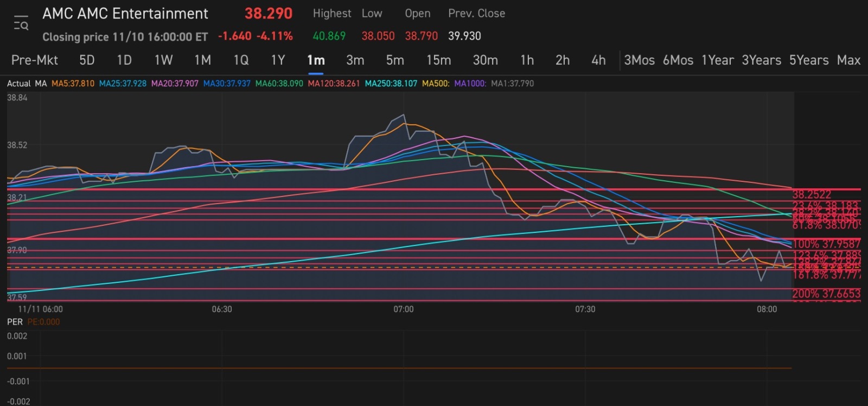Click the 38.2522 Fibonacci level label

coord(812,194)
